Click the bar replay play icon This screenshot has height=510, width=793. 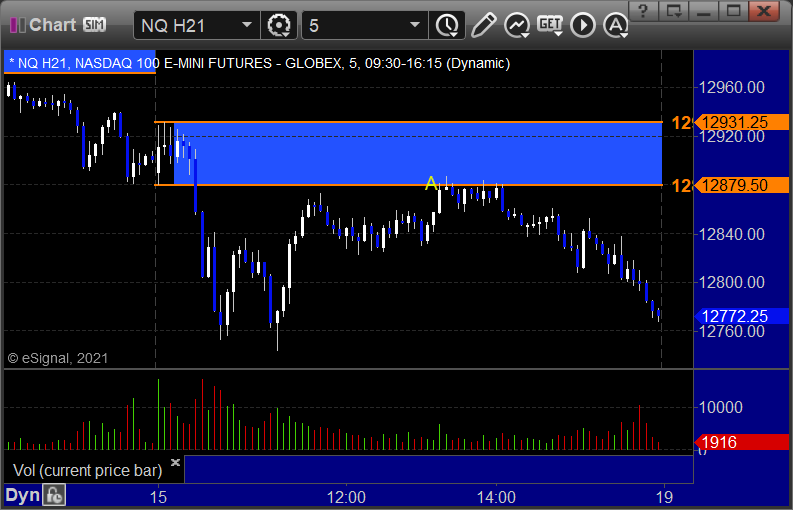coord(583,25)
